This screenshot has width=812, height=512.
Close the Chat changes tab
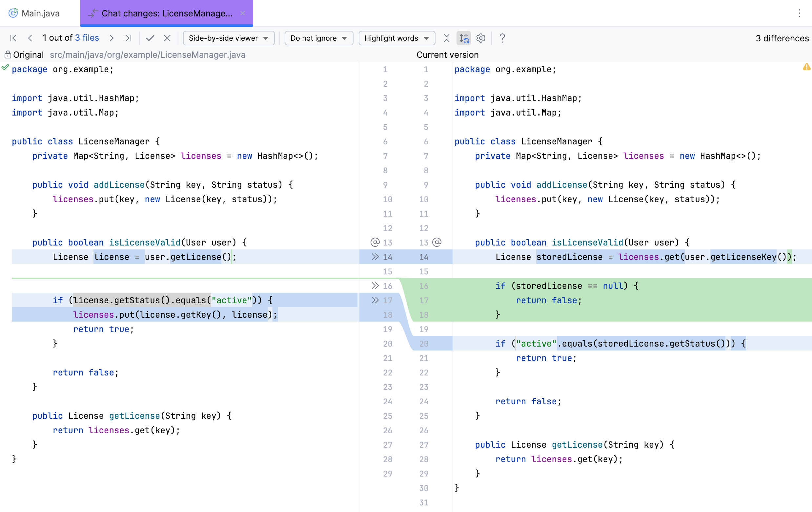click(x=242, y=13)
